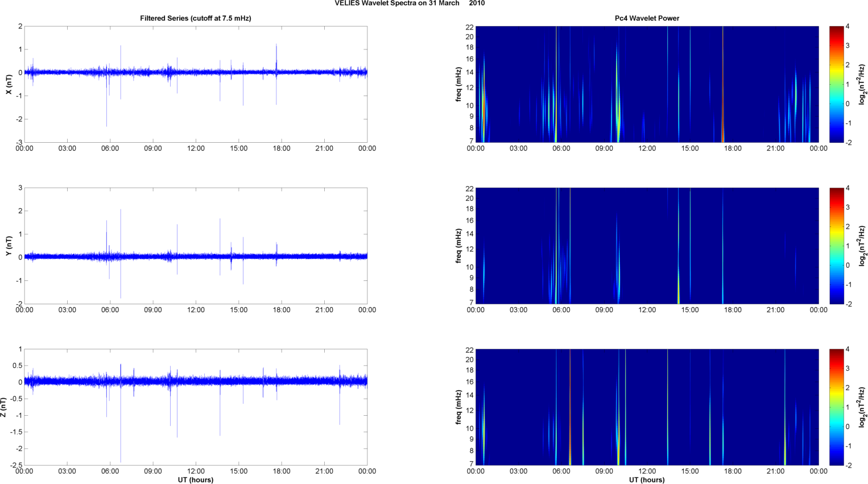The height and width of the screenshot is (484, 868).
Task: Click the bottom wavelet power spectrogram
Action: point(647,407)
